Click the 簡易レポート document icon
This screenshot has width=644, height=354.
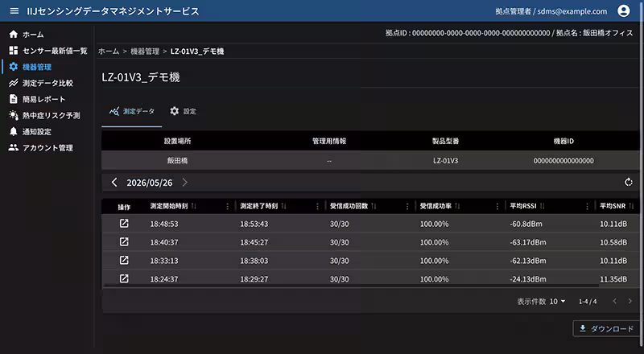14,99
